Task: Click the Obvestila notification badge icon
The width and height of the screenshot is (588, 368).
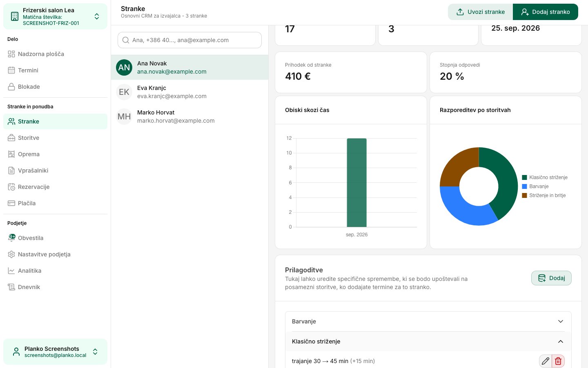Action: click(12, 237)
